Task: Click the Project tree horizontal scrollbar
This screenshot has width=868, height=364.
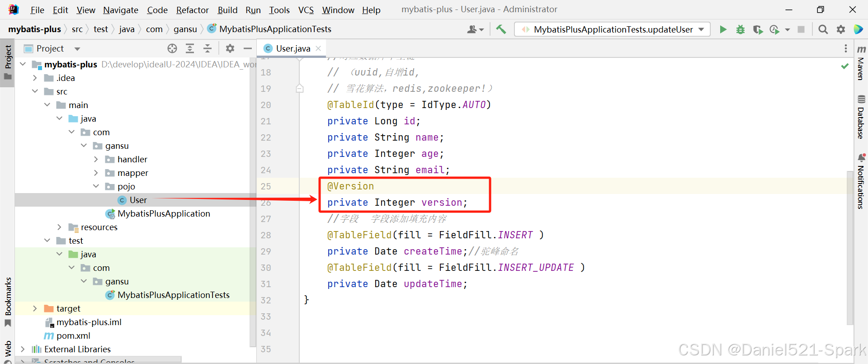Action: point(98,359)
